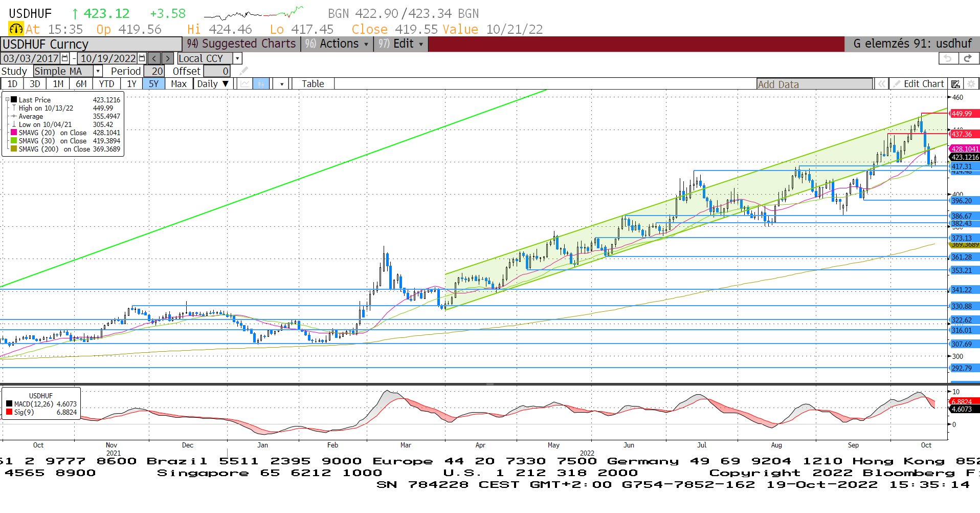Screen dimensions: 980x513
Task: Click the Average marker icon in legend
Action: 14,116
